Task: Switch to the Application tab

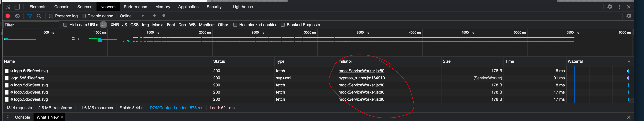Action: coord(188,7)
